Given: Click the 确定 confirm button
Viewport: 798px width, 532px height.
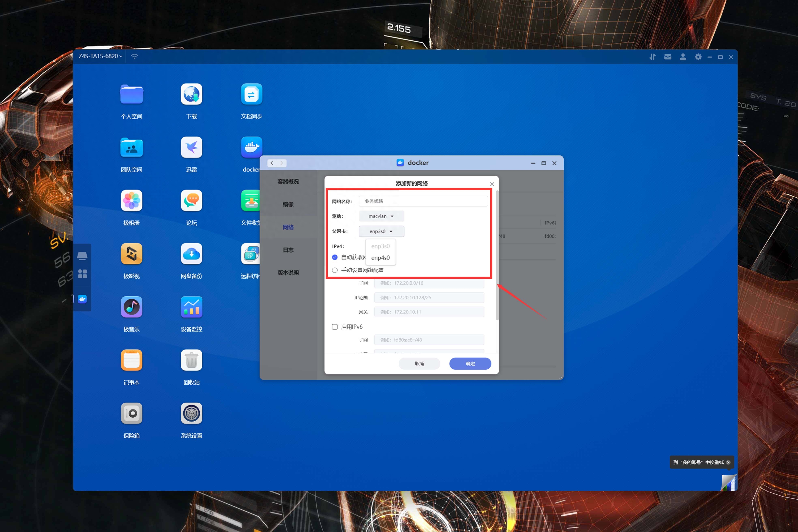Looking at the screenshot, I should pyautogui.click(x=470, y=363).
